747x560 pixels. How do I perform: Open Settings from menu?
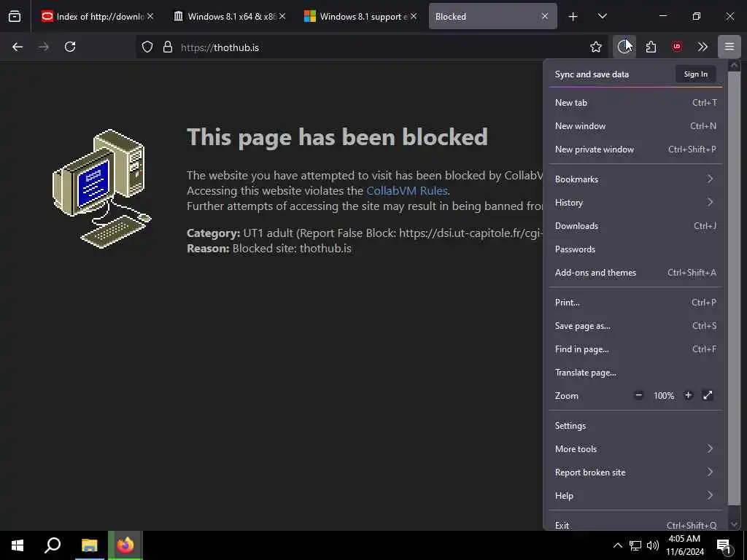tap(635, 426)
